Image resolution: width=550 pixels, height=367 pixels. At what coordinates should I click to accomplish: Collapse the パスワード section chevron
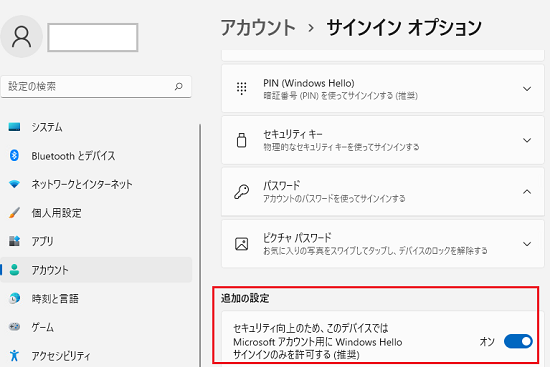point(527,192)
